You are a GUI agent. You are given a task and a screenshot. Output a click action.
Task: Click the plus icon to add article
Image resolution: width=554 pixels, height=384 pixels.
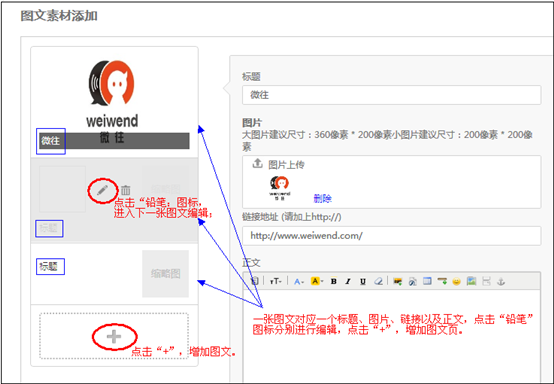[114, 336]
